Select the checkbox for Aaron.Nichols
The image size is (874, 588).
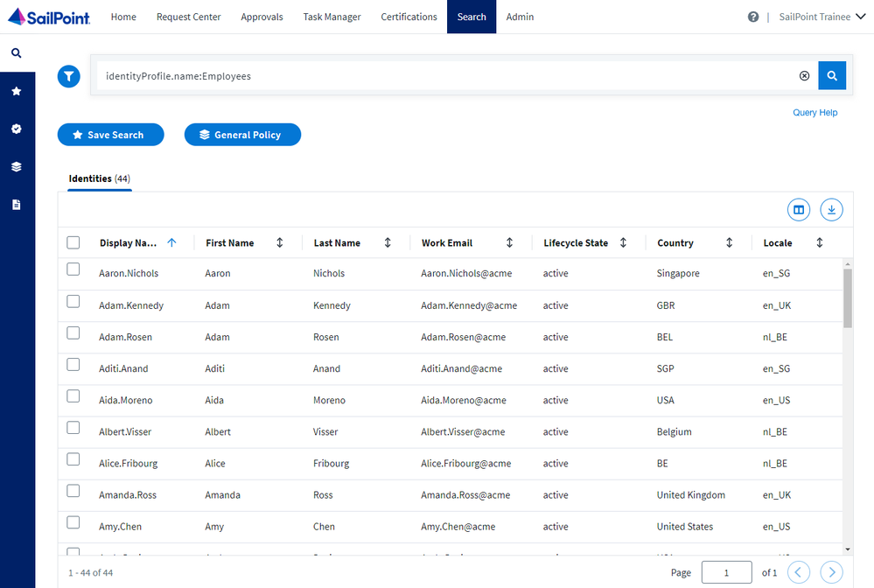pyautogui.click(x=73, y=270)
